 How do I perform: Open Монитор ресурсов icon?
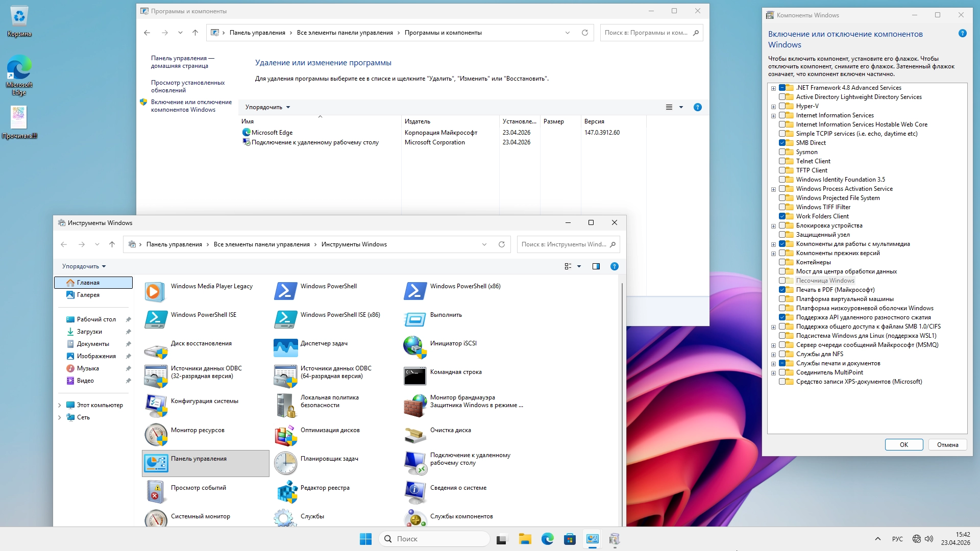coord(155,434)
